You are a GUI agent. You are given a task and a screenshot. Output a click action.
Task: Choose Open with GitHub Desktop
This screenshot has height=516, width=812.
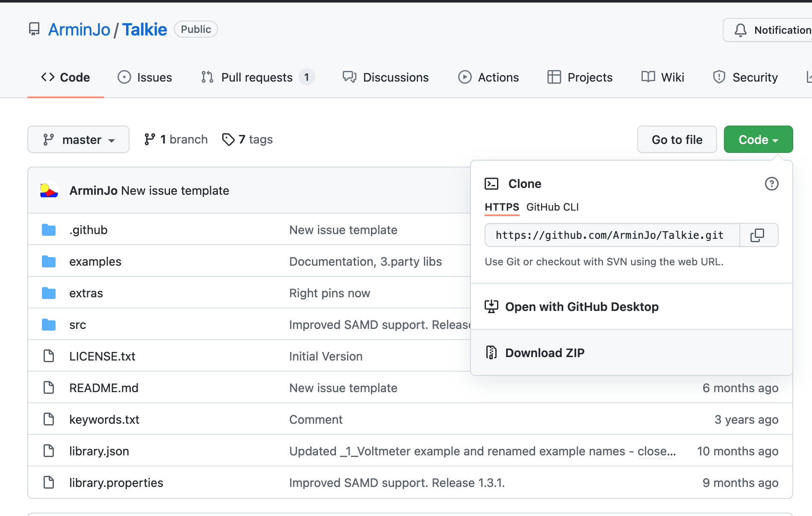[x=582, y=307]
